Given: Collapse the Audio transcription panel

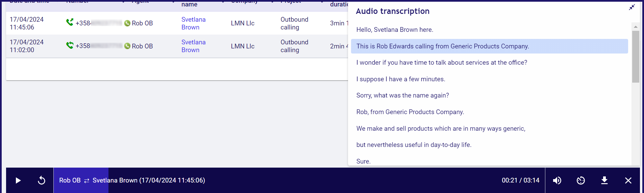Looking at the screenshot, I should 632,7.
